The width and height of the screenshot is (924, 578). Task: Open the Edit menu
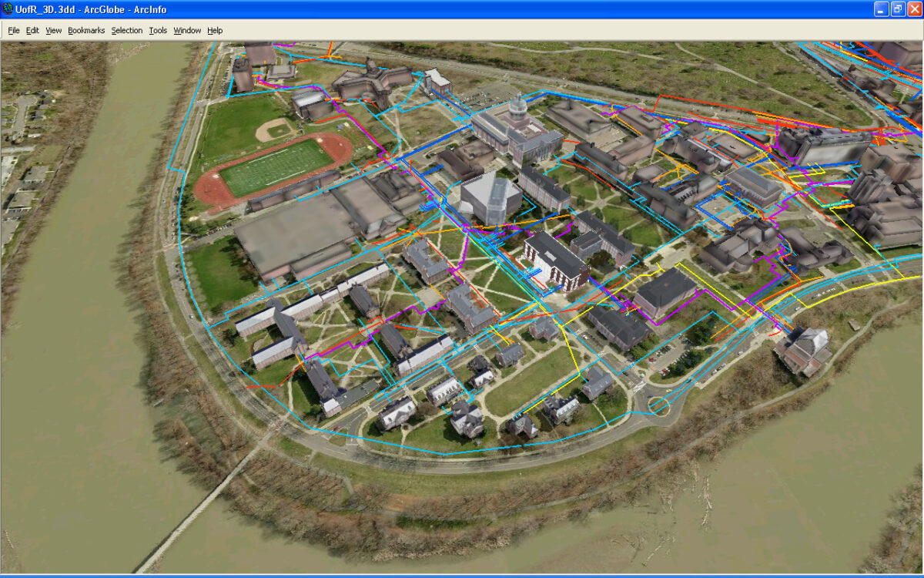click(32, 31)
